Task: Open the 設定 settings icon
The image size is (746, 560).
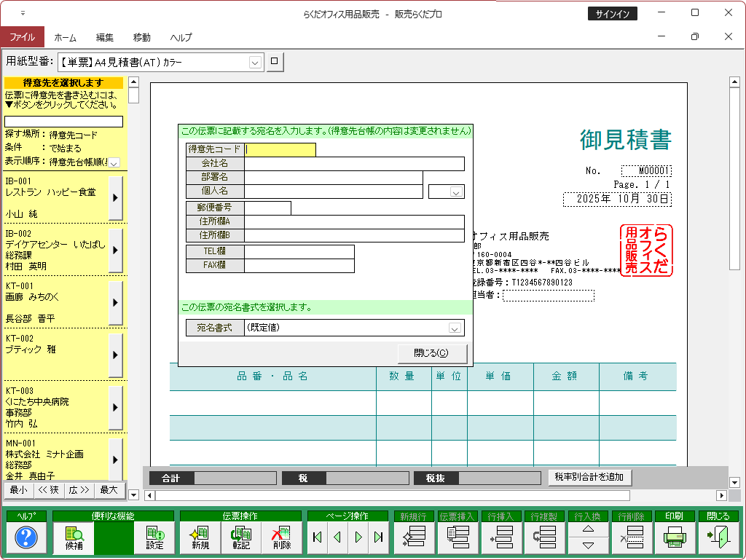Action: click(154, 537)
